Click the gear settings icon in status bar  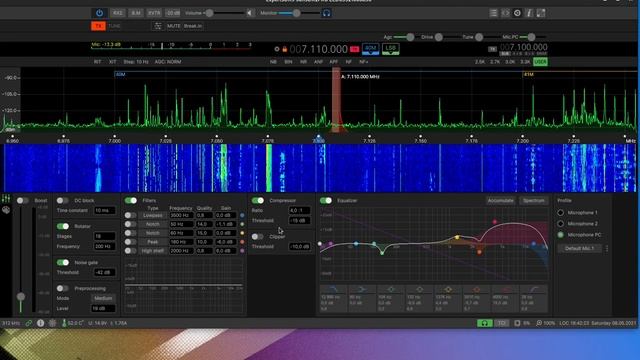point(52,323)
